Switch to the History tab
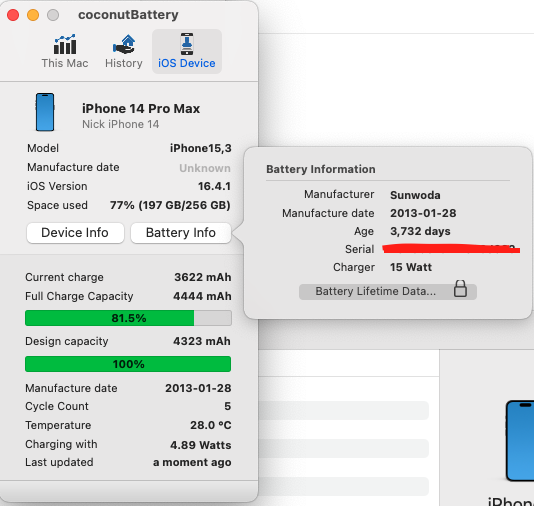This screenshot has width=534, height=506. [124, 51]
